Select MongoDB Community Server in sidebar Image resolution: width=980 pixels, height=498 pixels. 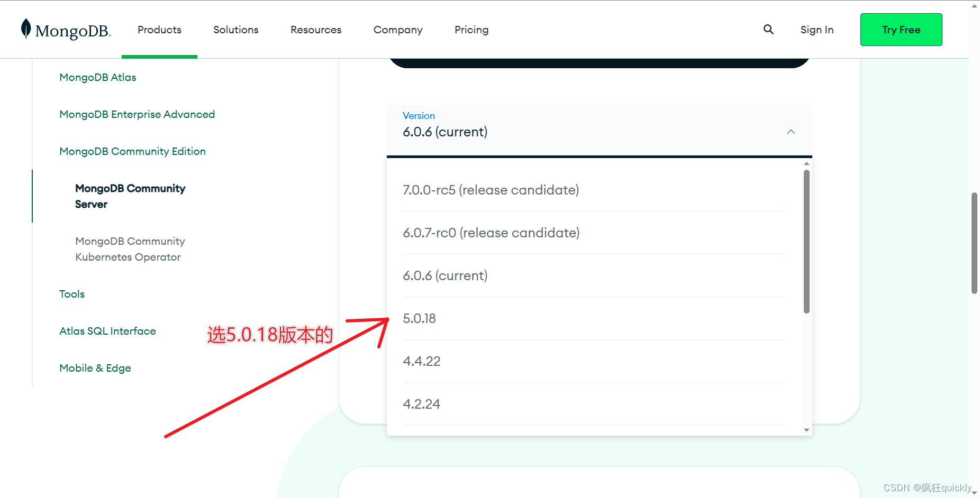[130, 196]
